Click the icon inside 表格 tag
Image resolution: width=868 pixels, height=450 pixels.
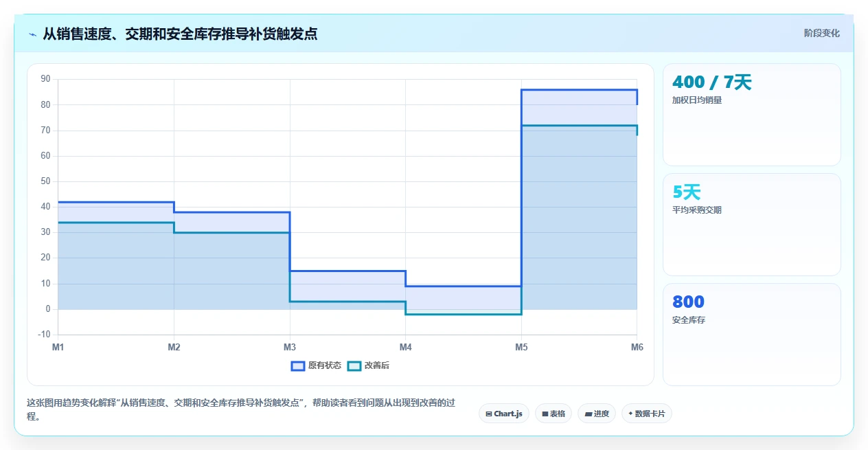pos(545,414)
